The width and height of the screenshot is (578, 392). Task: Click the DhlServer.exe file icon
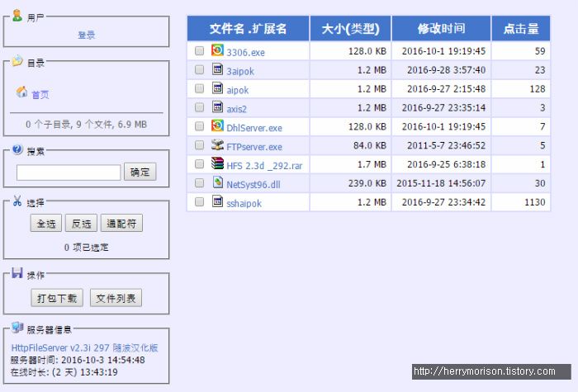[217, 125]
